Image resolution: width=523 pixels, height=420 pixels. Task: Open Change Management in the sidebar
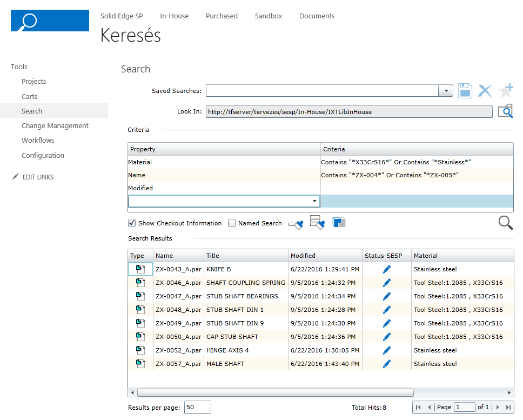[55, 126]
